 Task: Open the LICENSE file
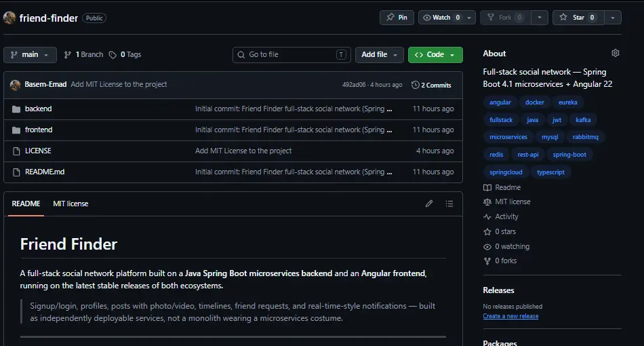38,151
